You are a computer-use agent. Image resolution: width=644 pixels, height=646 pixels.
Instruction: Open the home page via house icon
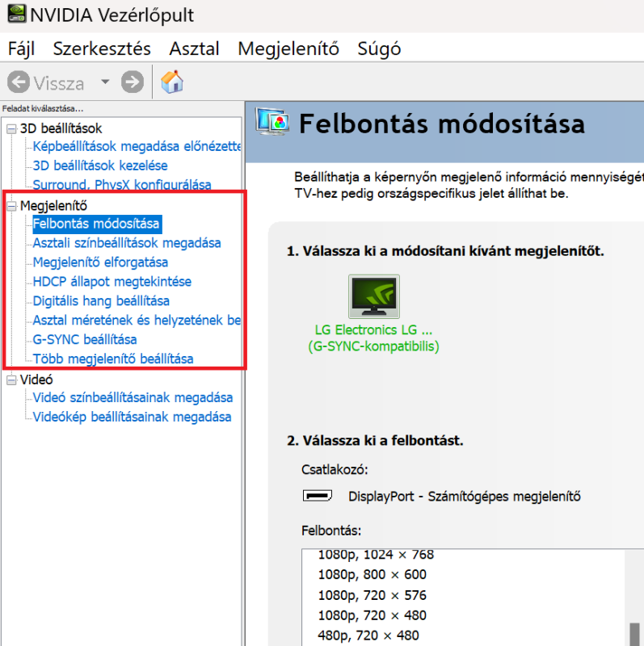(x=172, y=82)
